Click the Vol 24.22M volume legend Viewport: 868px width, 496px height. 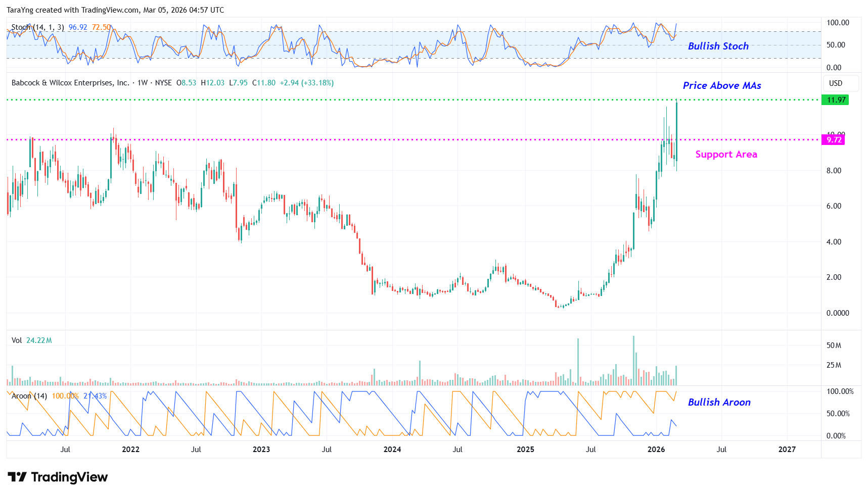[x=31, y=340]
